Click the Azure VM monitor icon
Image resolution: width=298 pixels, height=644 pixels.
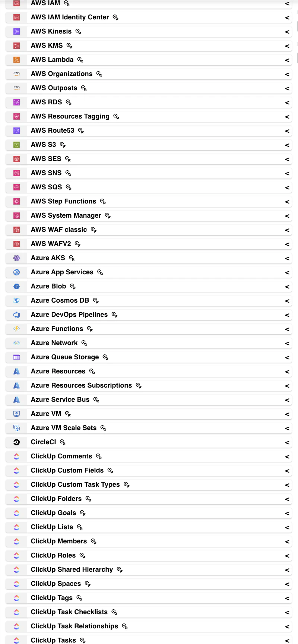click(16, 414)
